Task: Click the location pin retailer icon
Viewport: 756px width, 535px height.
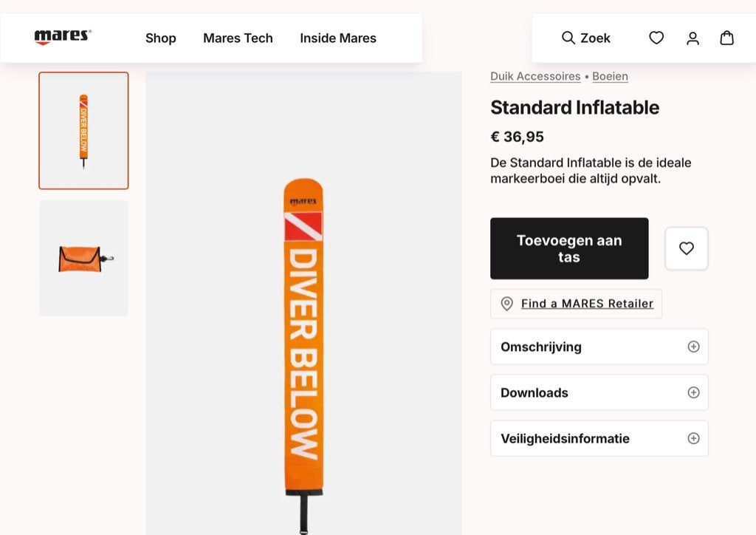Action: [506, 304]
